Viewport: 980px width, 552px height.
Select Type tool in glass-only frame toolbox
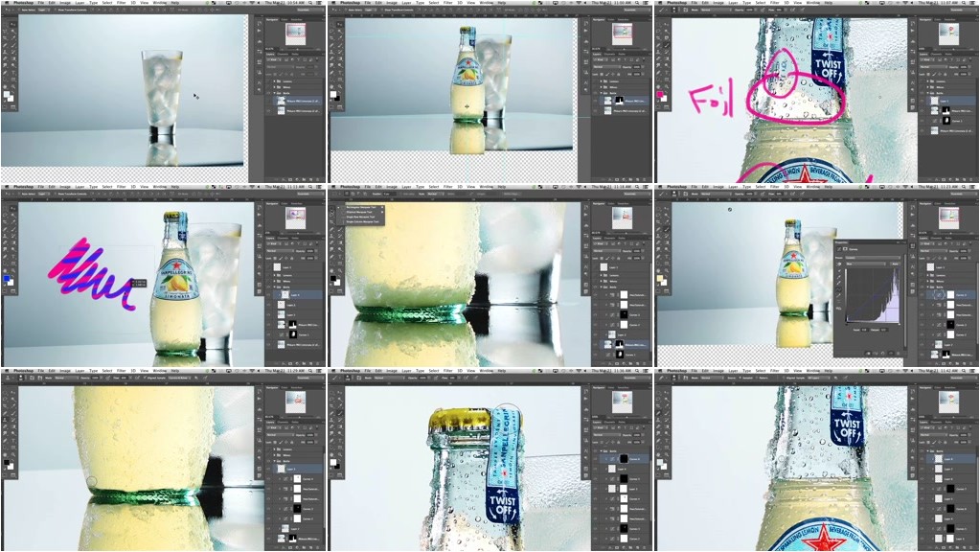pyautogui.click(x=13, y=73)
